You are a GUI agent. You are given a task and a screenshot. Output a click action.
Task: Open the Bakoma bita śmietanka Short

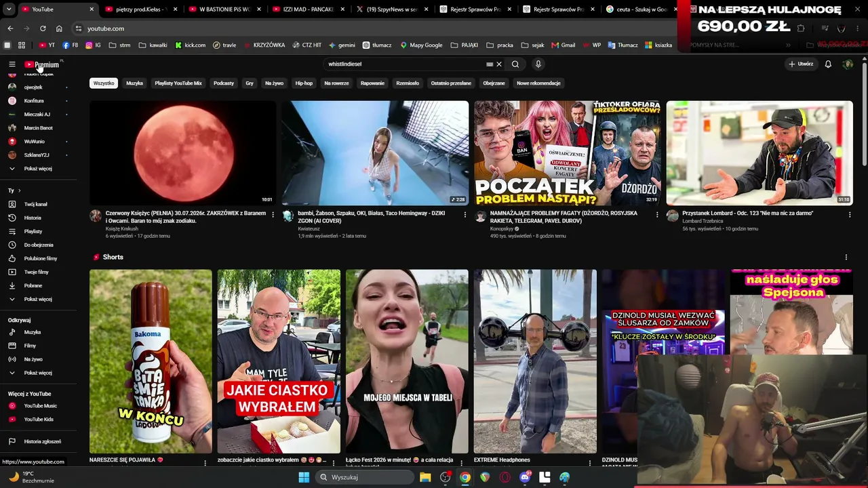[x=151, y=361]
